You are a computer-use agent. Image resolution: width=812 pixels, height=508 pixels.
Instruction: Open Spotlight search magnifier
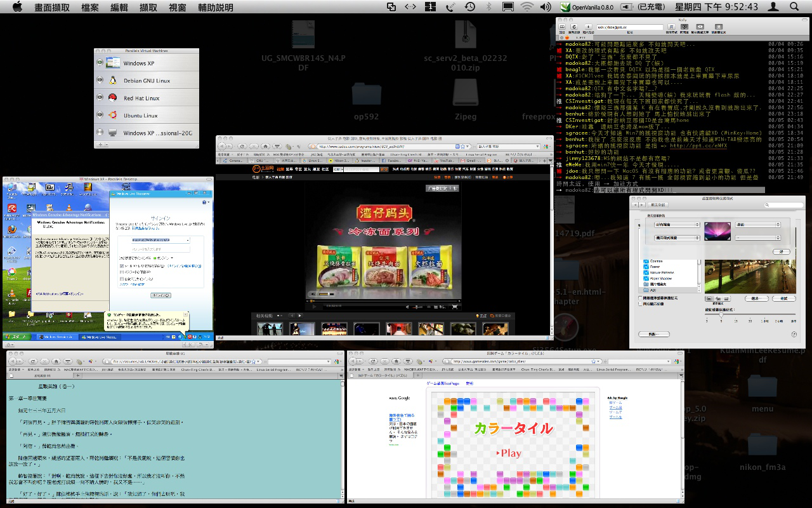click(x=794, y=6)
